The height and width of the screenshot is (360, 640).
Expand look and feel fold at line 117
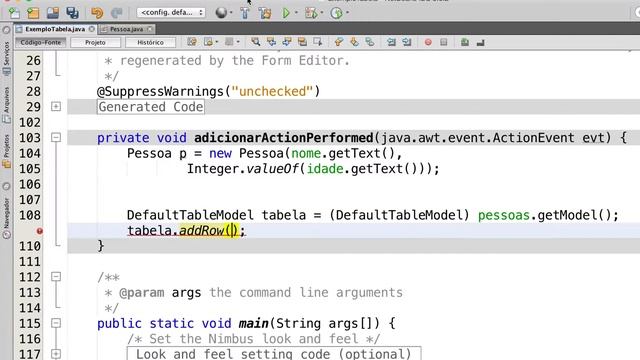[x=56, y=354]
